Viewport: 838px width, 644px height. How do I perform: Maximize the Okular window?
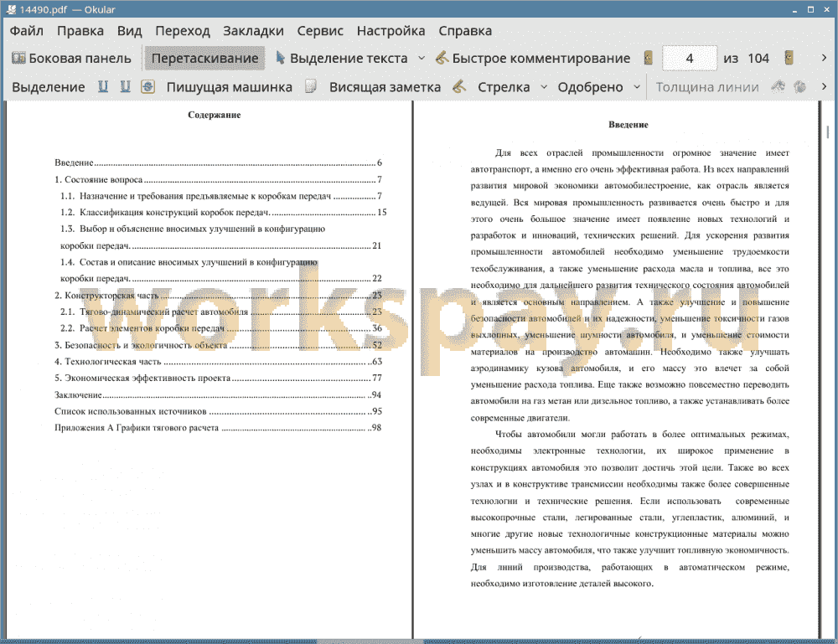click(x=810, y=9)
